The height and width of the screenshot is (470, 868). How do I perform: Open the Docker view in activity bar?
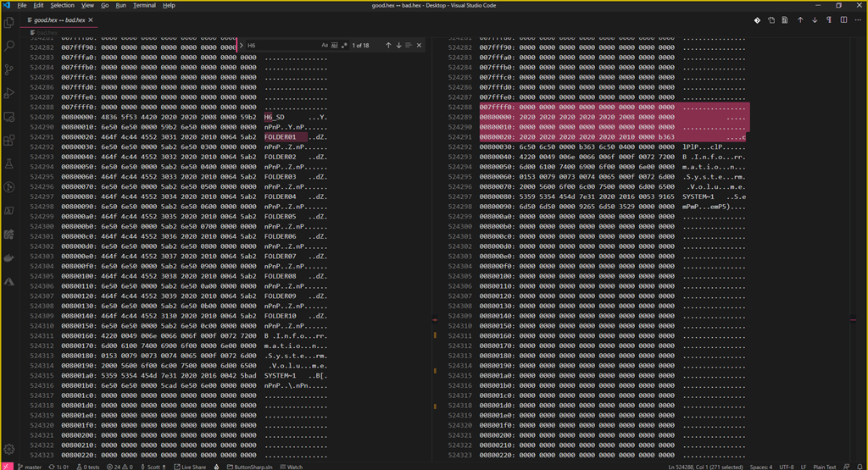pos(9,257)
